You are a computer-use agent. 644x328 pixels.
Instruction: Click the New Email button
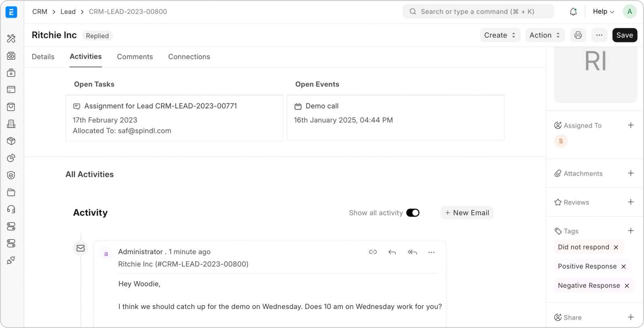coord(467,213)
